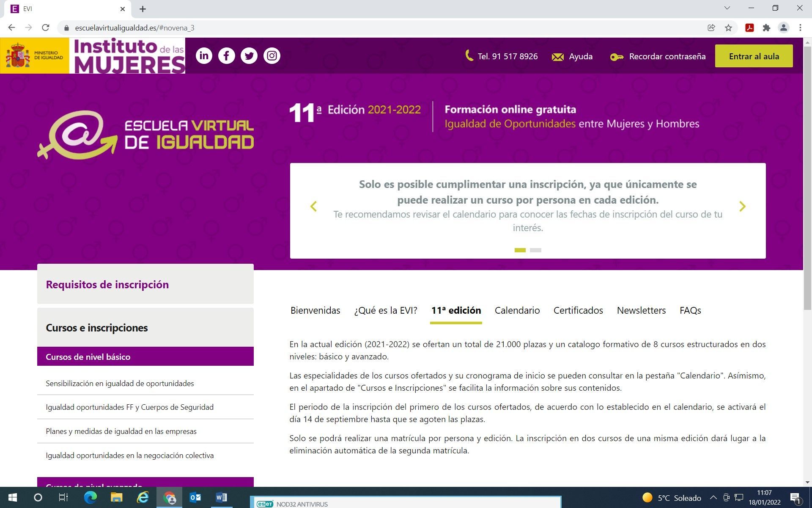
Task: Click the browser address bar URL
Action: tap(134, 28)
